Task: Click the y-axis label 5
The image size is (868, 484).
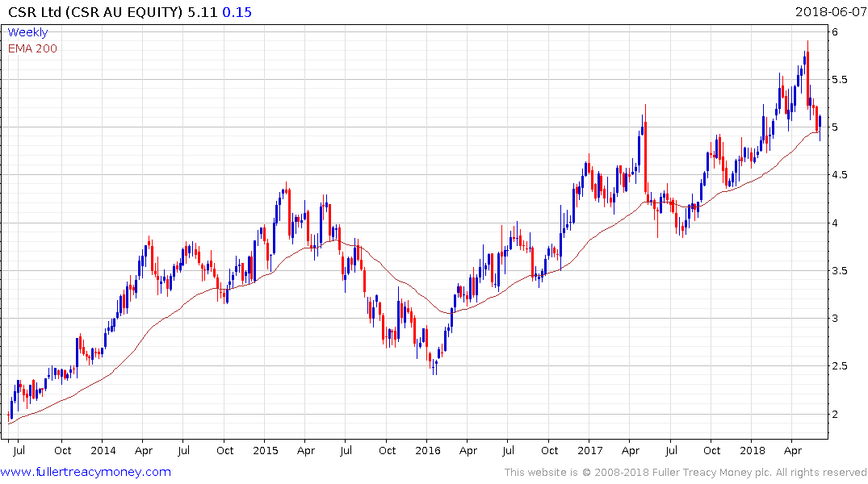Action: pyautogui.click(x=835, y=127)
